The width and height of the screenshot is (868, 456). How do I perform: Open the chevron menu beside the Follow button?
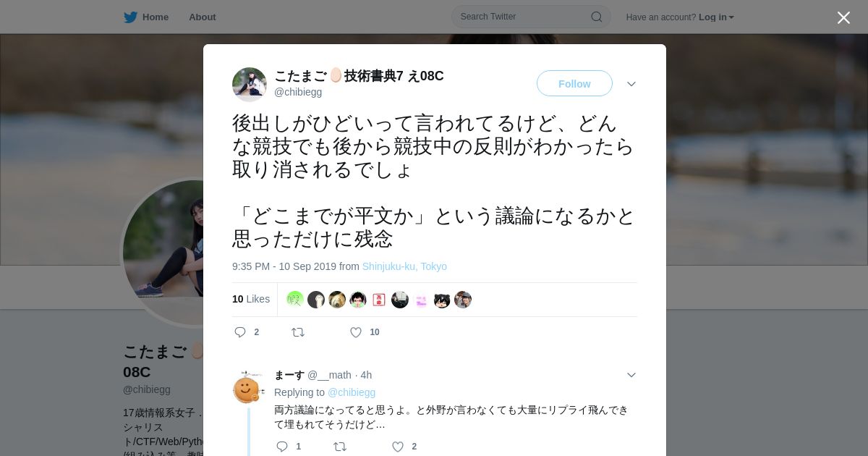coord(631,84)
